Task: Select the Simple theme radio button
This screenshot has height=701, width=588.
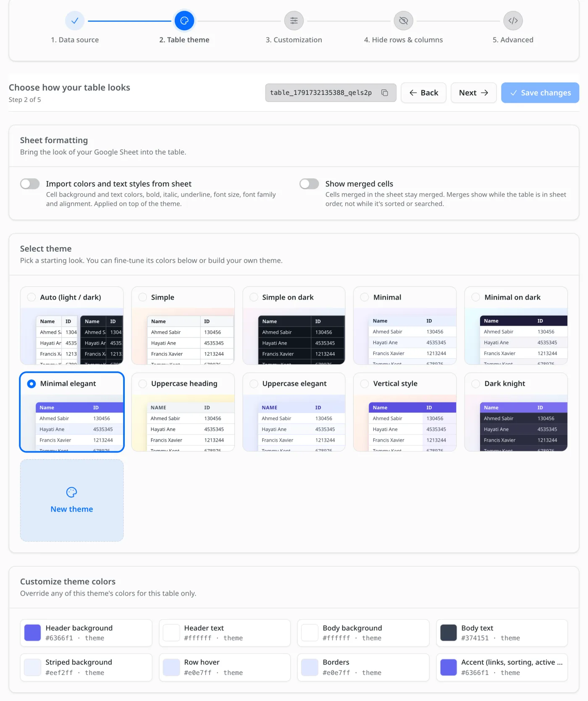Action: (143, 297)
